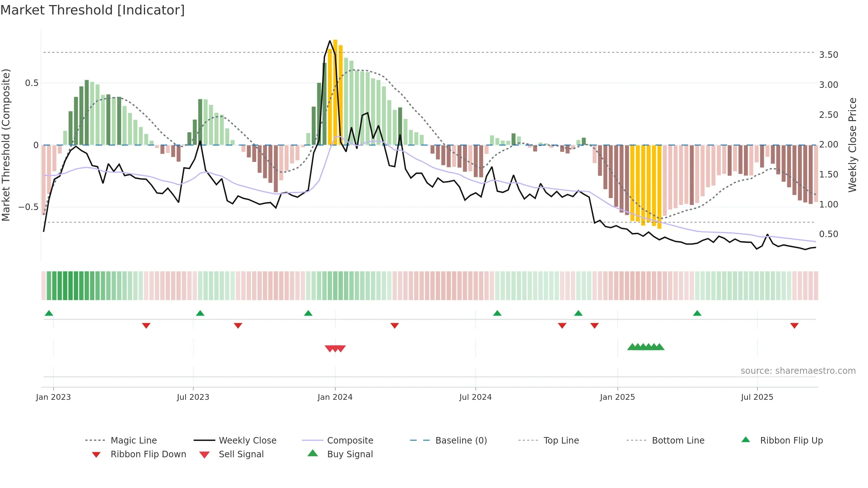Viewport: 868px width, 488px height.
Task: Click the Ribbon Flip Up marker after Jul 2024
Action: [x=497, y=313]
